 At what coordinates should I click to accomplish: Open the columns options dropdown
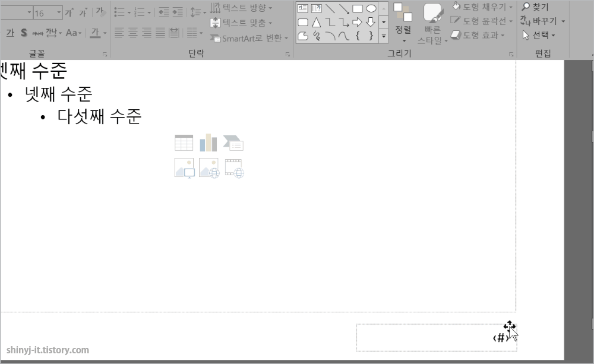(x=195, y=33)
